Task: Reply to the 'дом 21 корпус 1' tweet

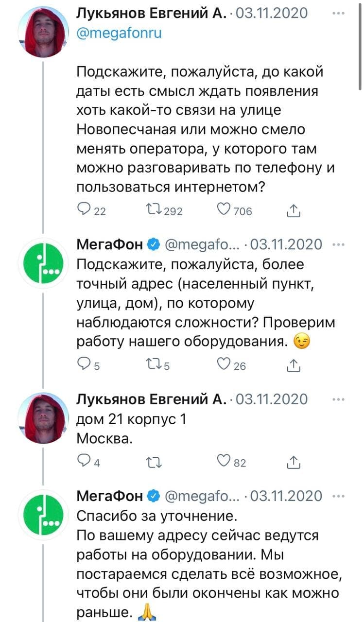Action: coord(84,462)
